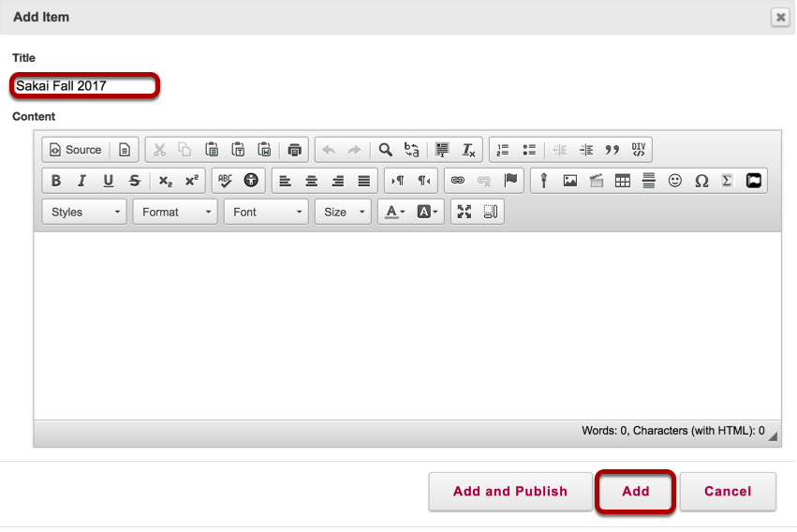This screenshot has height=532, width=797.
Task: Toggle bold formatting
Action: [56, 181]
